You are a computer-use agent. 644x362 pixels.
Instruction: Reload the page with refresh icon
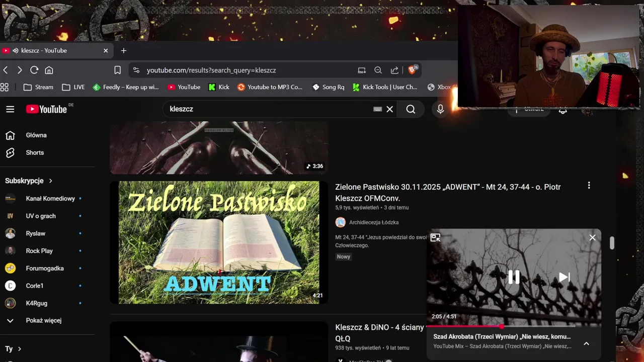(x=34, y=70)
